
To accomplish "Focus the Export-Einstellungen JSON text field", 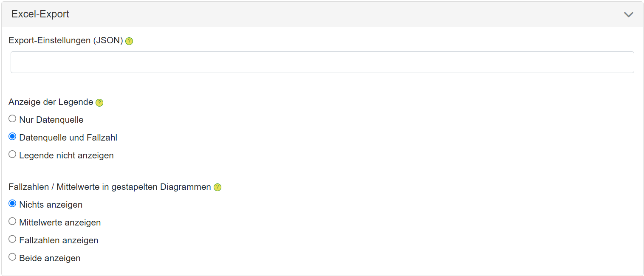I will coord(322,62).
